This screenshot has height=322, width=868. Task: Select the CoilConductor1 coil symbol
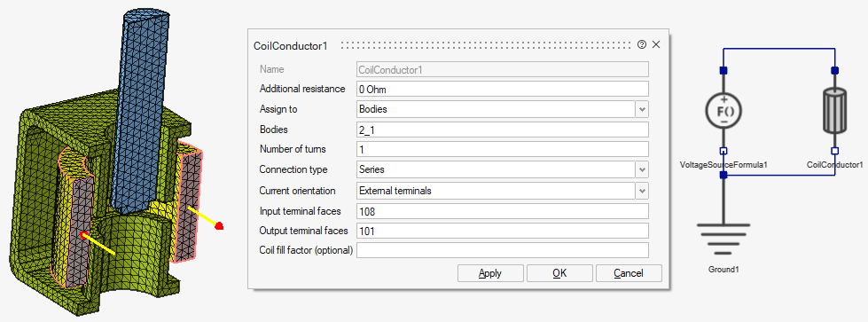pos(835,111)
